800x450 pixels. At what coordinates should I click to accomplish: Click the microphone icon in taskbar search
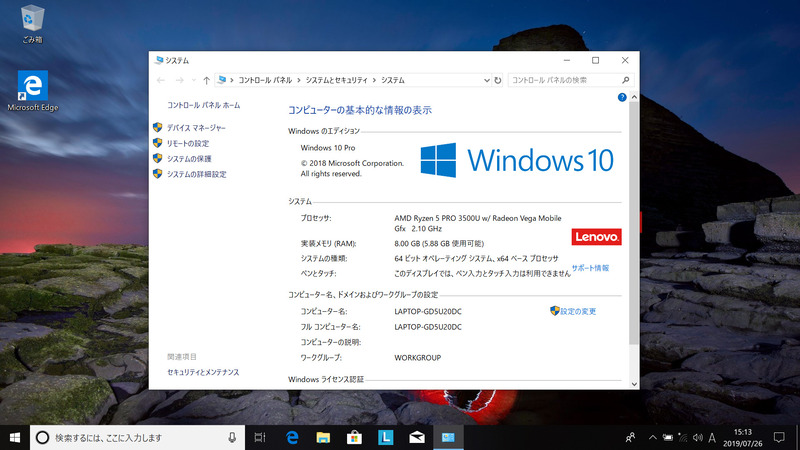coord(232,437)
